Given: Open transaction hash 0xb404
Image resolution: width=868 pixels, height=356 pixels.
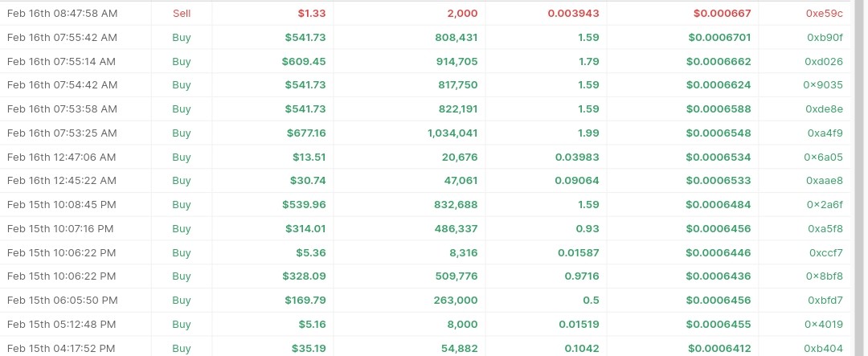Looking at the screenshot, I should [825, 349].
